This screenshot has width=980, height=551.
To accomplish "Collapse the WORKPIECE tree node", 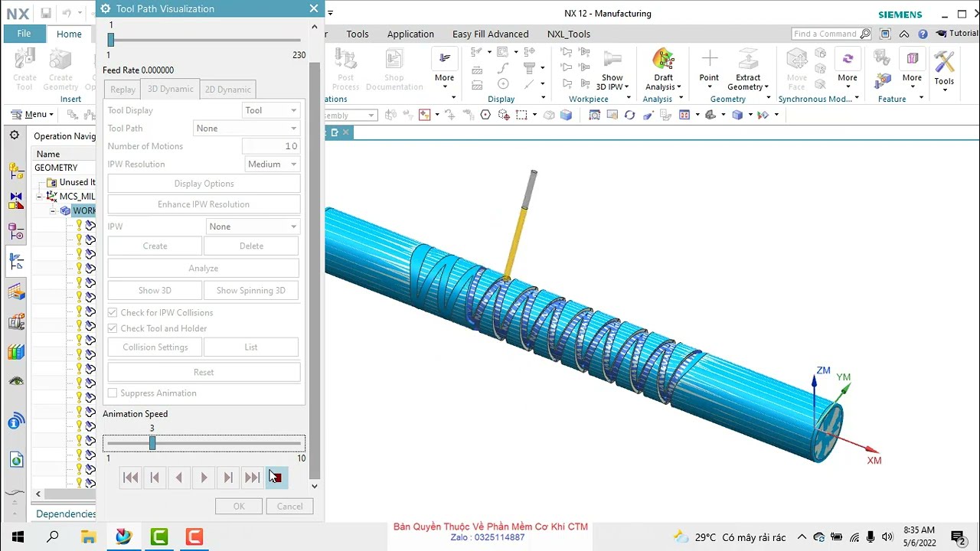I will [54, 210].
